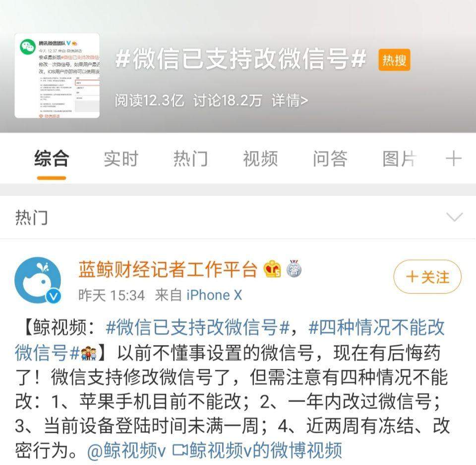Tap the 热搜 hot search badge
The height and width of the screenshot is (465, 476).
point(394,60)
